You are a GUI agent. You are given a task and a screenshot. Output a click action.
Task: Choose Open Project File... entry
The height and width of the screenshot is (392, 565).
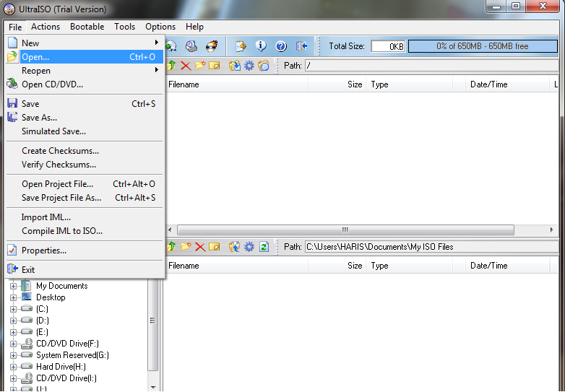point(85,183)
